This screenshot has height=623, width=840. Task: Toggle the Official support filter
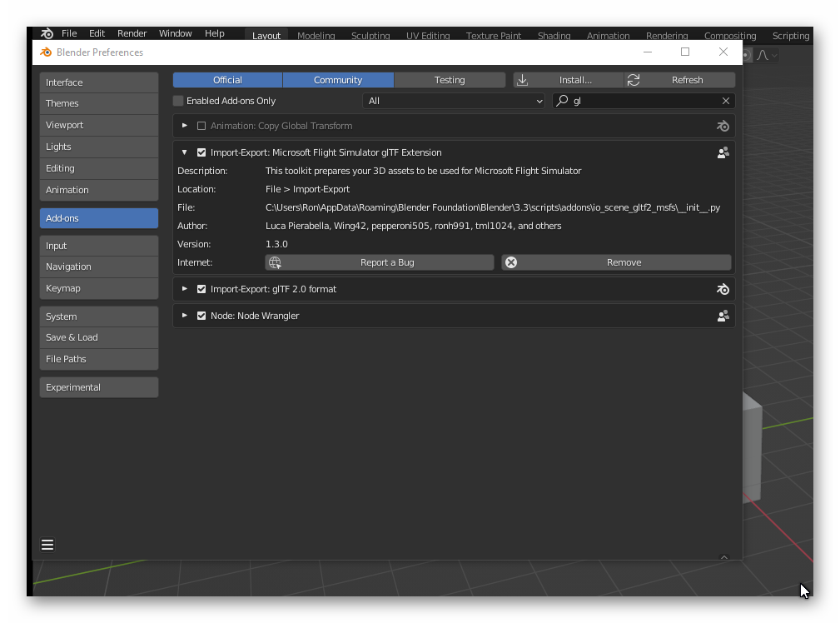(227, 80)
